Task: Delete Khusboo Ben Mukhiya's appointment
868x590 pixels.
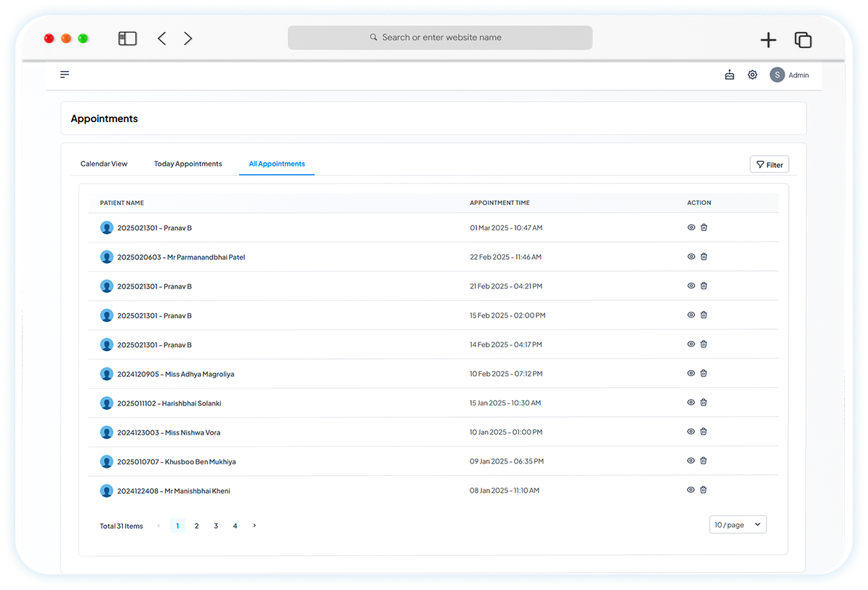Action: click(x=704, y=461)
